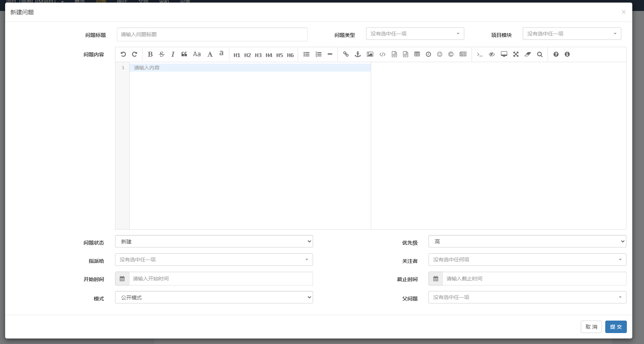Focus the 问题标题 input field
The width and height of the screenshot is (644, 344).
212,34
